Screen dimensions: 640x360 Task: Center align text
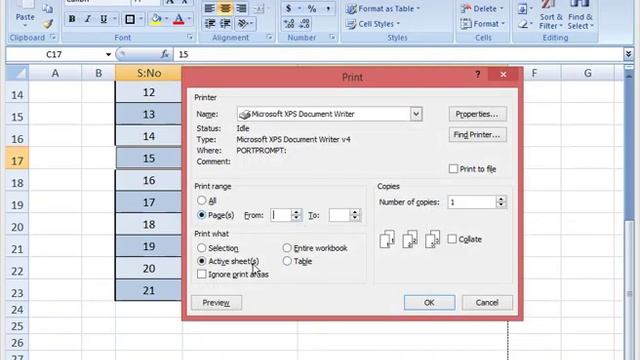tap(225, 8)
